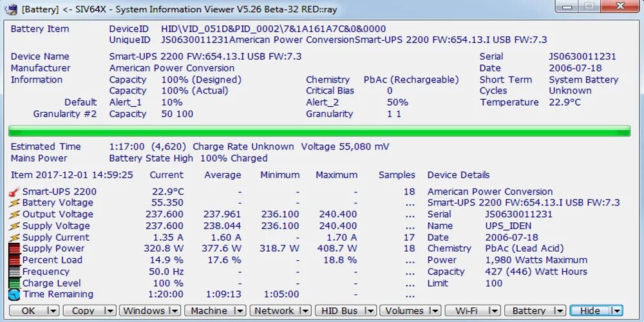
Task: Click the Frequency value 50.0 Hz
Action: (166, 272)
